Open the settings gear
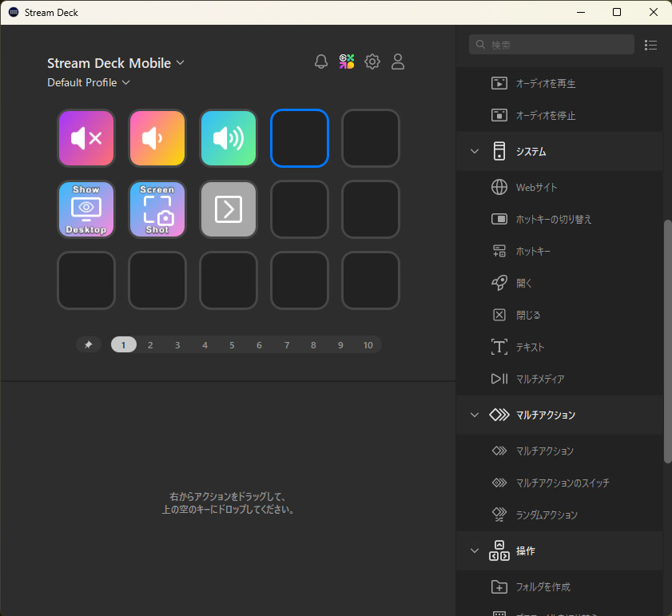 click(372, 62)
